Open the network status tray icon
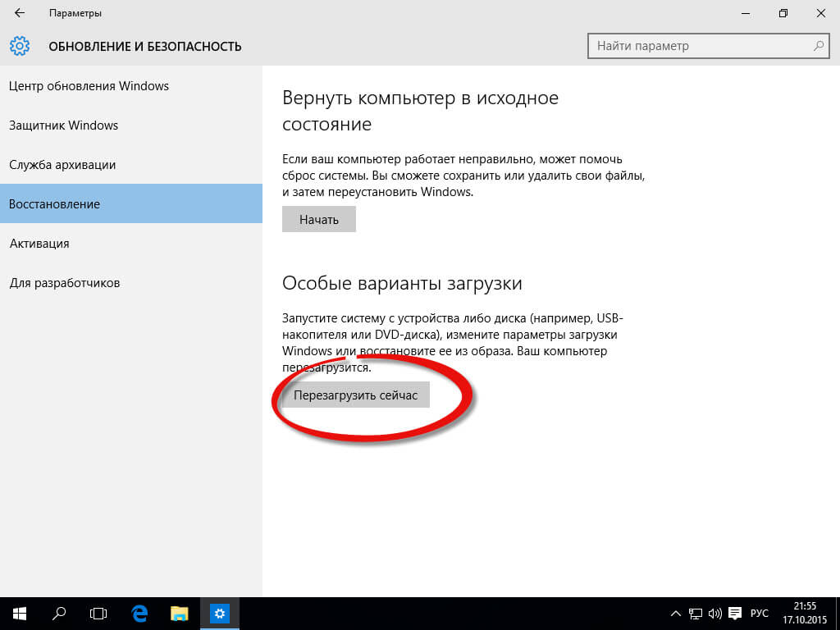The image size is (840, 630). coord(696,614)
